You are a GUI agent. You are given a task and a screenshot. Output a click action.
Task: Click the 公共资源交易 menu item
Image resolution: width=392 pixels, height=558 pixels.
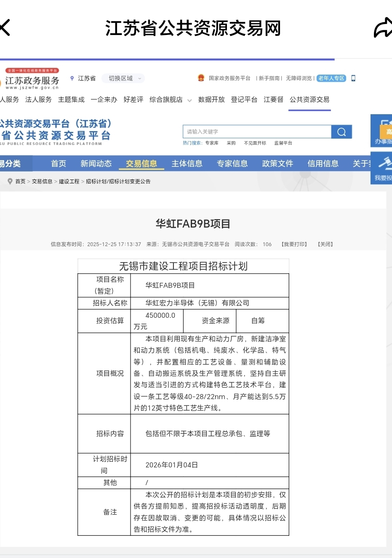pos(309,99)
